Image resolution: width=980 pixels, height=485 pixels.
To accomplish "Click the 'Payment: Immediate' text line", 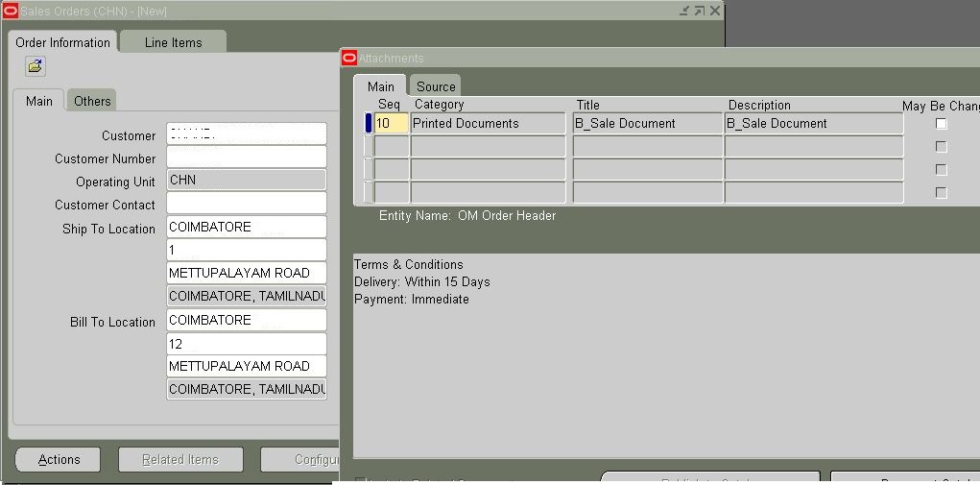I will (x=411, y=300).
